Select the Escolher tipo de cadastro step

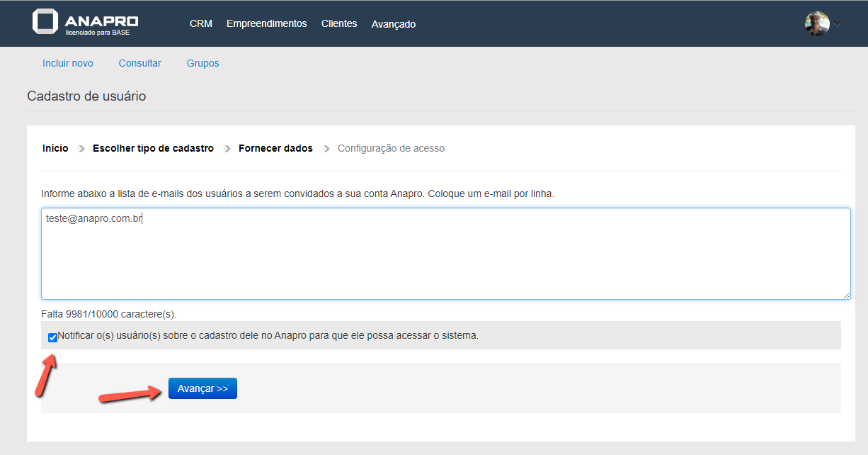point(153,148)
